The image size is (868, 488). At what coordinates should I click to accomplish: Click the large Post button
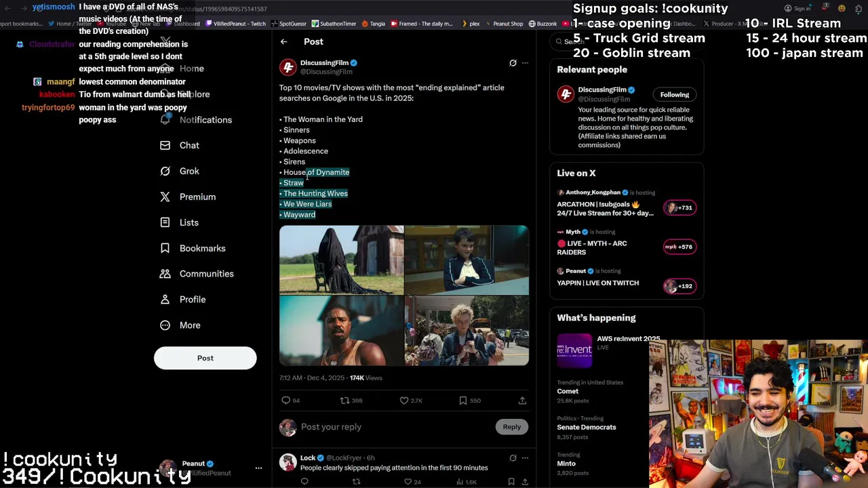coord(205,358)
